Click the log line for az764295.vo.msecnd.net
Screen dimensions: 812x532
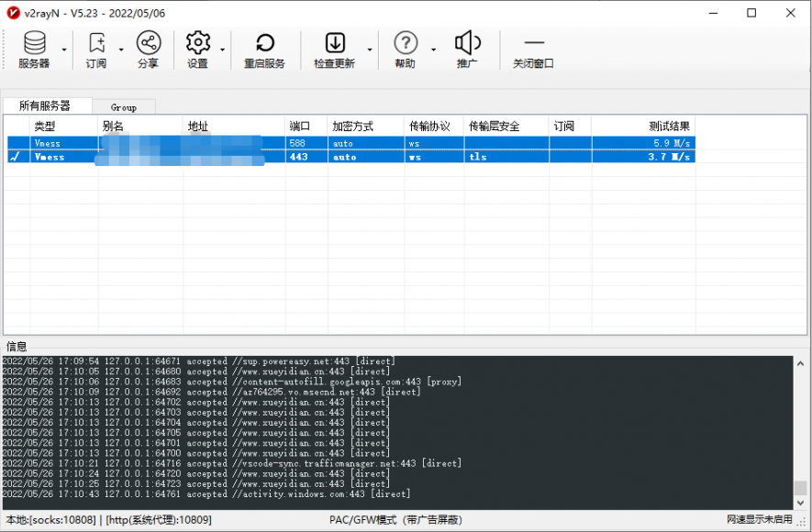tap(211, 392)
